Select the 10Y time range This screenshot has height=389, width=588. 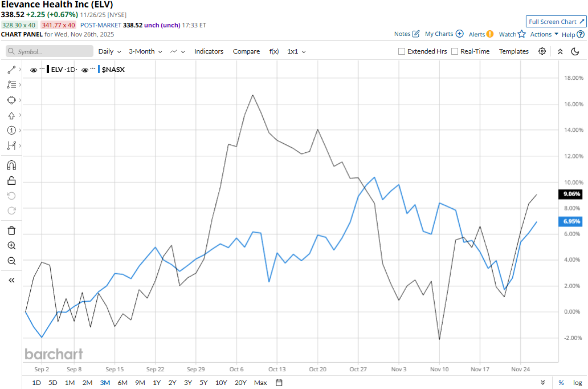221,383
